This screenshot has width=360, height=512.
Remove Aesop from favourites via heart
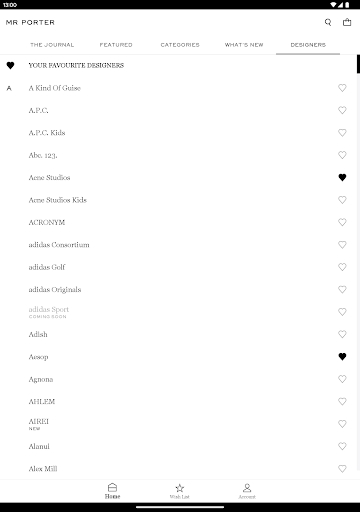pyautogui.click(x=342, y=357)
